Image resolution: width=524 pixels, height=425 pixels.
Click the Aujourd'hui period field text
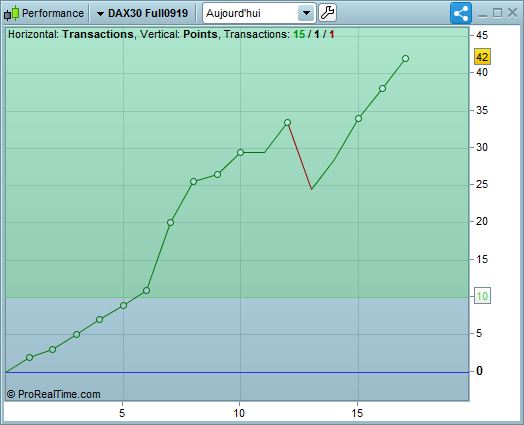coord(233,13)
